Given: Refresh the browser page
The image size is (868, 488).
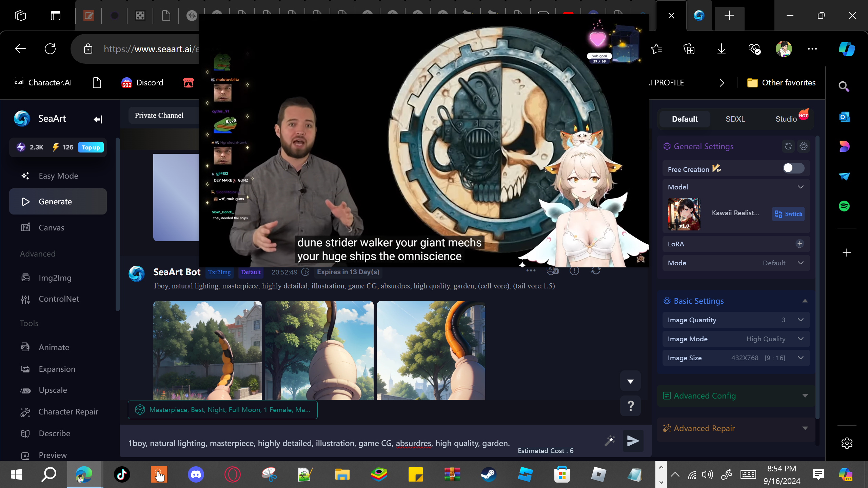Looking at the screenshot, I should [x=50, y=49].
